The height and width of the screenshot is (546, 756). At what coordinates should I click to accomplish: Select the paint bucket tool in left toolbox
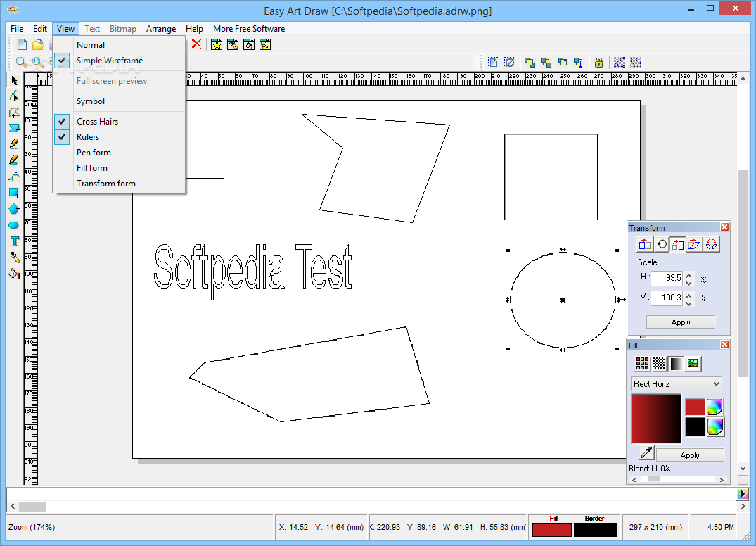click(14, 274)
